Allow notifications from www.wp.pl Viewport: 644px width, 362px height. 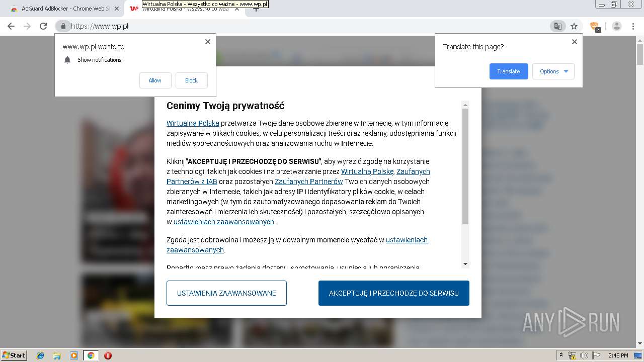coord(155,80)
